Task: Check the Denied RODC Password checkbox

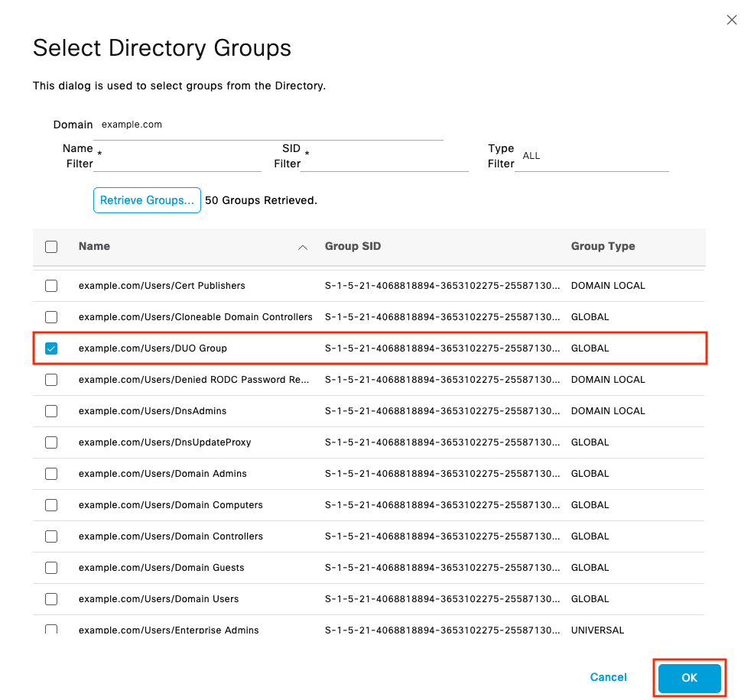Action: pos(51,380)
